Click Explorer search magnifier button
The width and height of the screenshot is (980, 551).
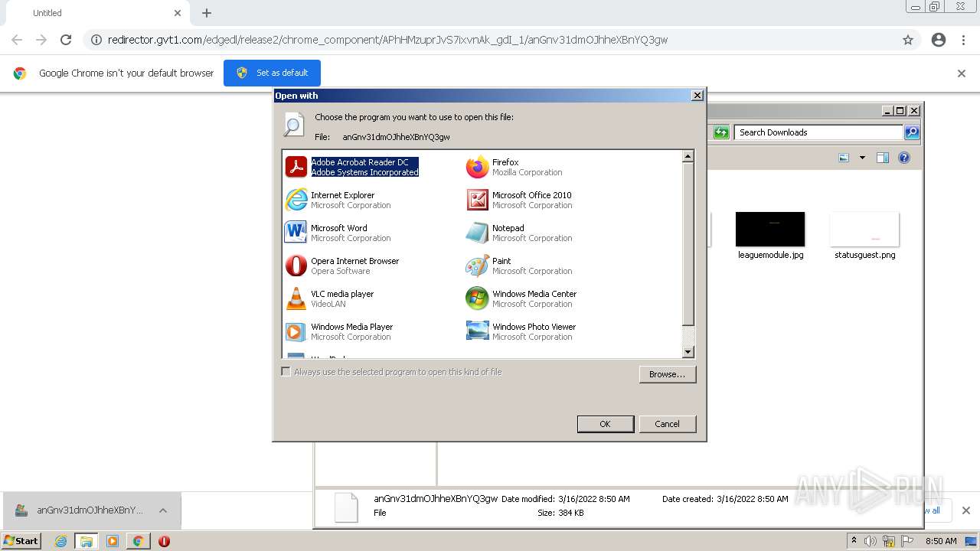click(912, 132)
